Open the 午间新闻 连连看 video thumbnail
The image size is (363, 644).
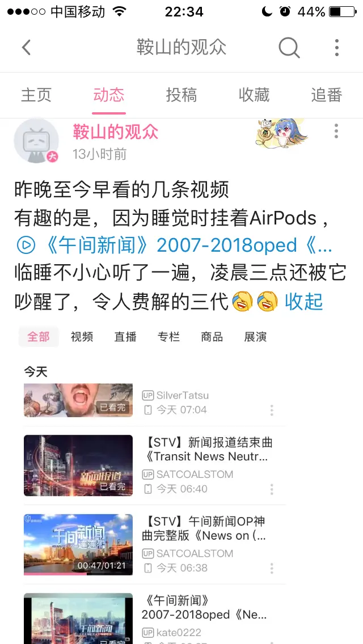click(x=78, y=545)
